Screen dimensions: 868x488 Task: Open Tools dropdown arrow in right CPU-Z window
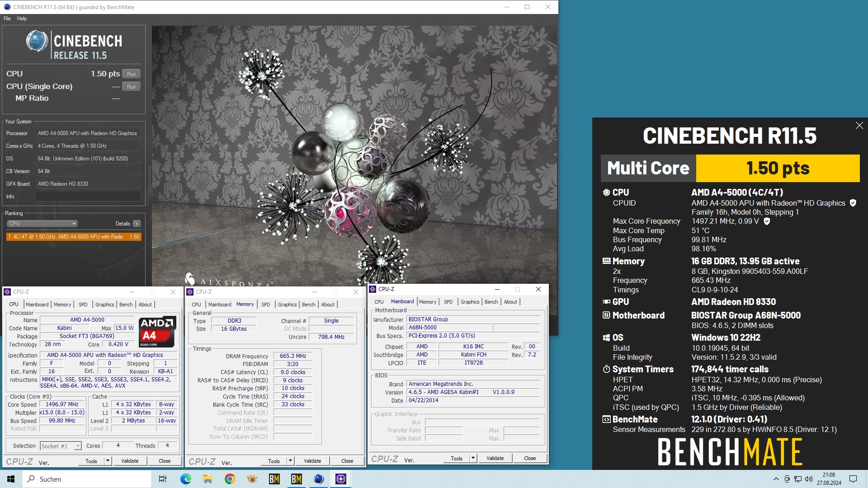pos(473,458)
